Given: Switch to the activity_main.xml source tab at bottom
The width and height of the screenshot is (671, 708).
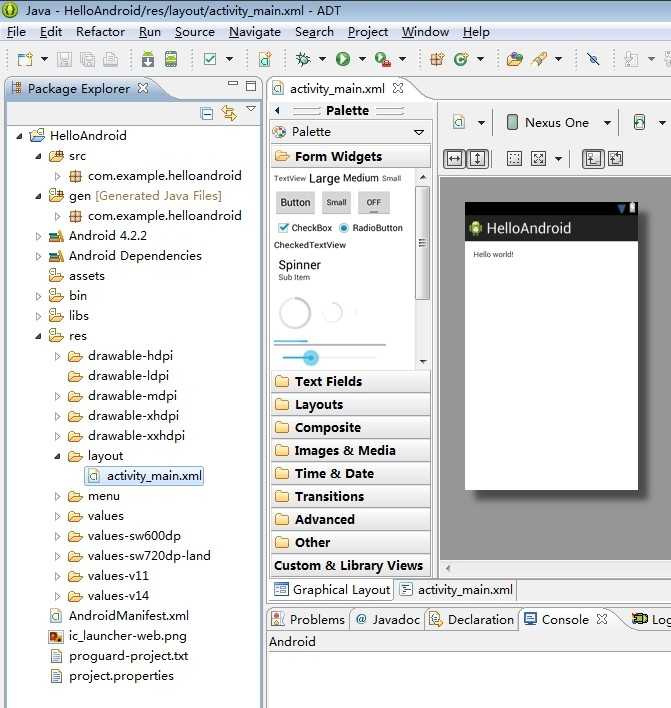Looking at the screenshot, I should tap(457, 590).
